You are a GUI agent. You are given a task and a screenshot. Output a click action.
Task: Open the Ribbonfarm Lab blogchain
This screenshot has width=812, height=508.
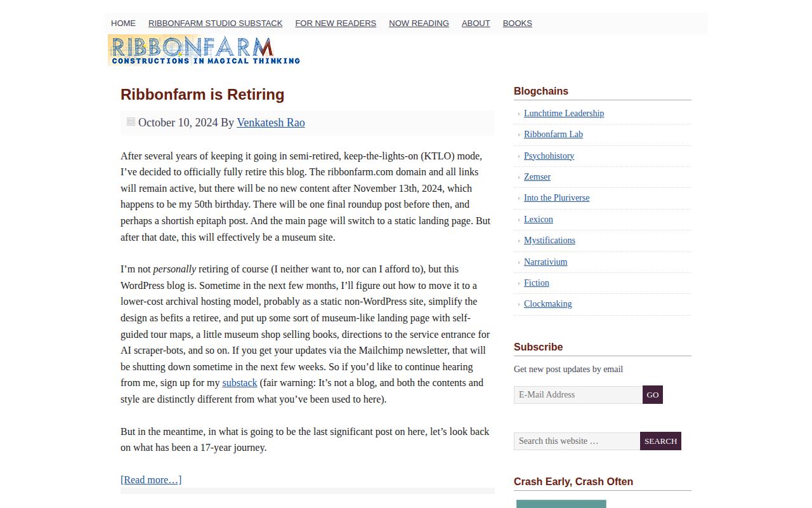tap(553, 134)
